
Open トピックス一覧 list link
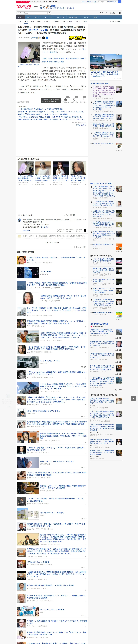[115, 21]
